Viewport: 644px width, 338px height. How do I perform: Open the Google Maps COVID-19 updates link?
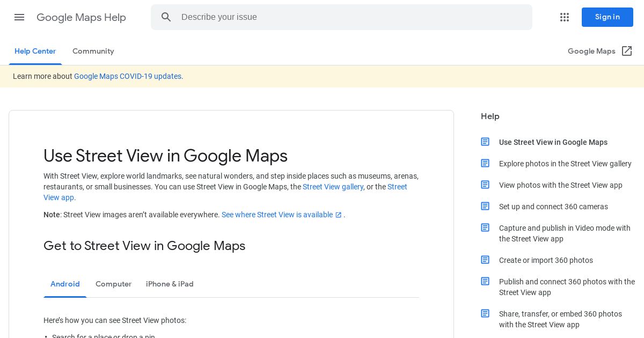(x=128, y=76)
